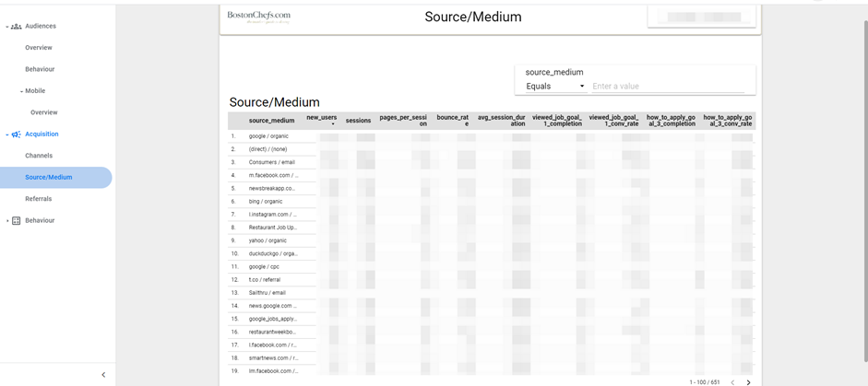Collapse the Mobile subsection
868x386 pixels.
(22, 91)
